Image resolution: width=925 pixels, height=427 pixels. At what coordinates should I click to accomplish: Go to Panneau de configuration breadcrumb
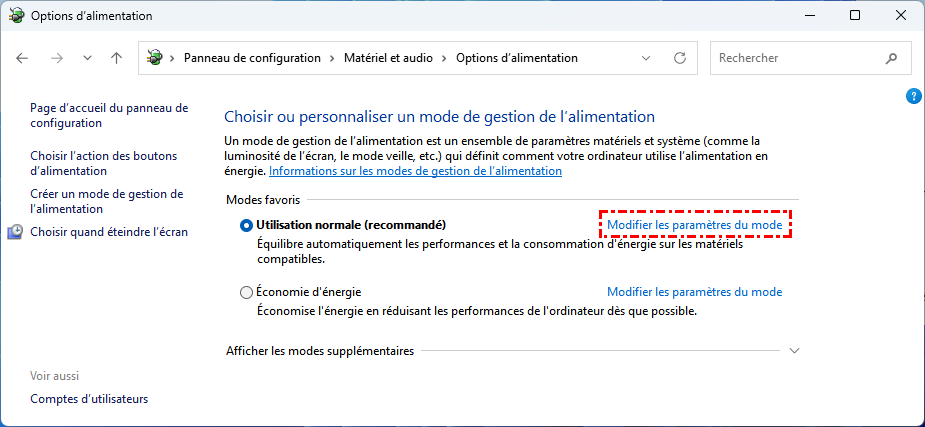tap(252, 58)
